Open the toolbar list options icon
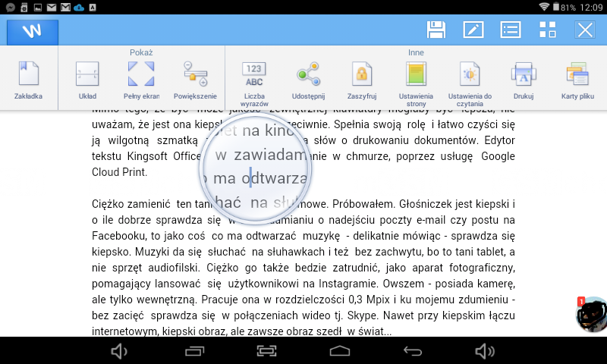Screen dimensions: 607x364 (x=511, y=30)
